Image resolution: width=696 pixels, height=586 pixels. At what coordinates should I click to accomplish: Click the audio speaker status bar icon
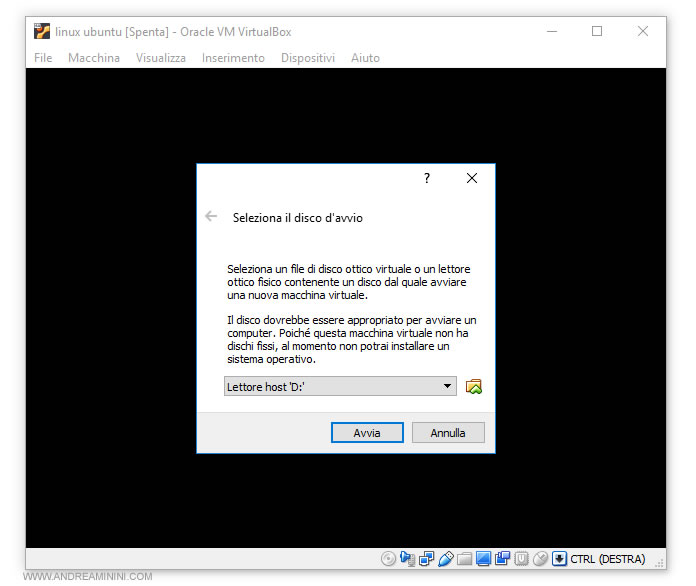click(406, 559)
